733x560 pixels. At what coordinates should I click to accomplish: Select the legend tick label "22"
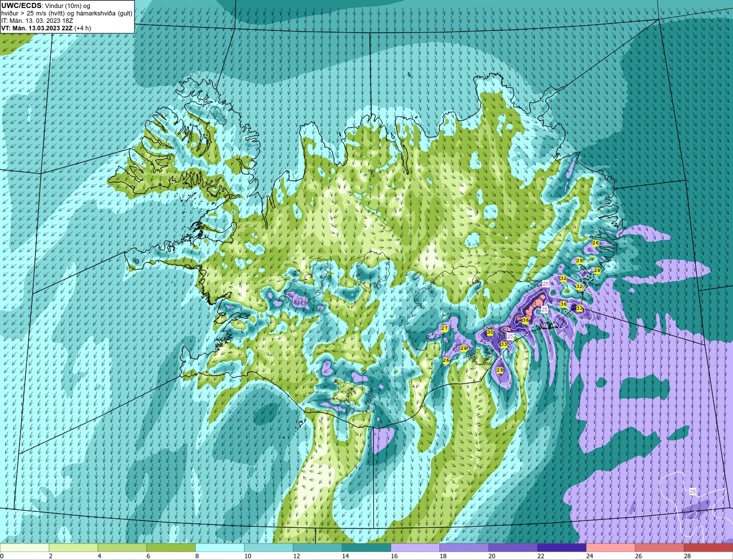(x=540, y=556)
